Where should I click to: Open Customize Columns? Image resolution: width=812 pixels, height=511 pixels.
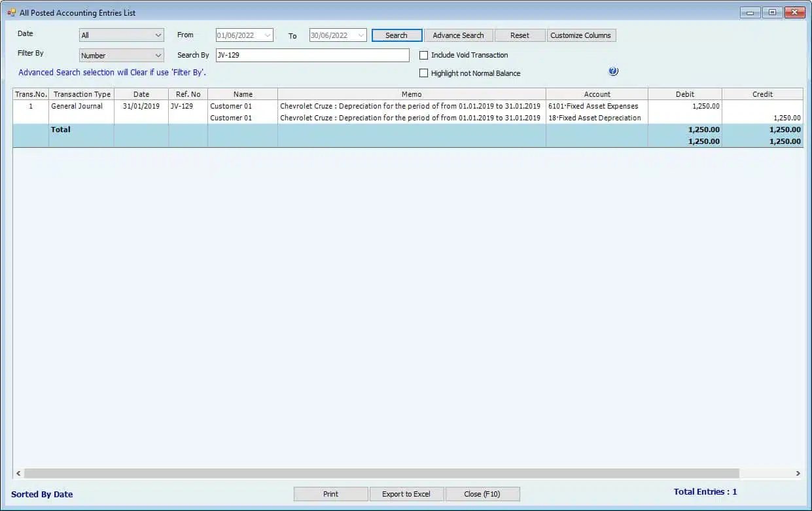pyautogui.click(x=581, y=35)
